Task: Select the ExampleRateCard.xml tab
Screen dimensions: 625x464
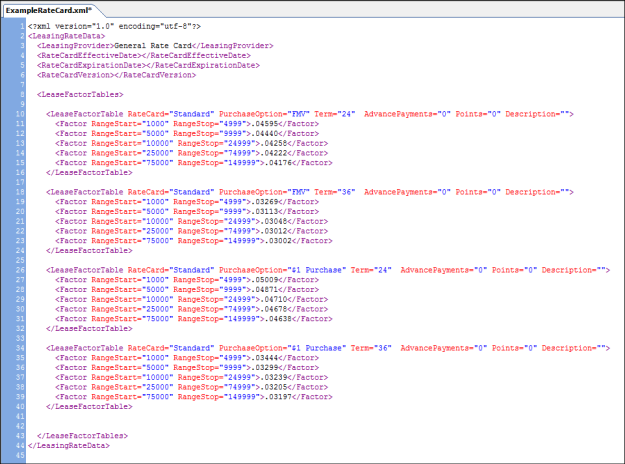Action: pos(49,10)
